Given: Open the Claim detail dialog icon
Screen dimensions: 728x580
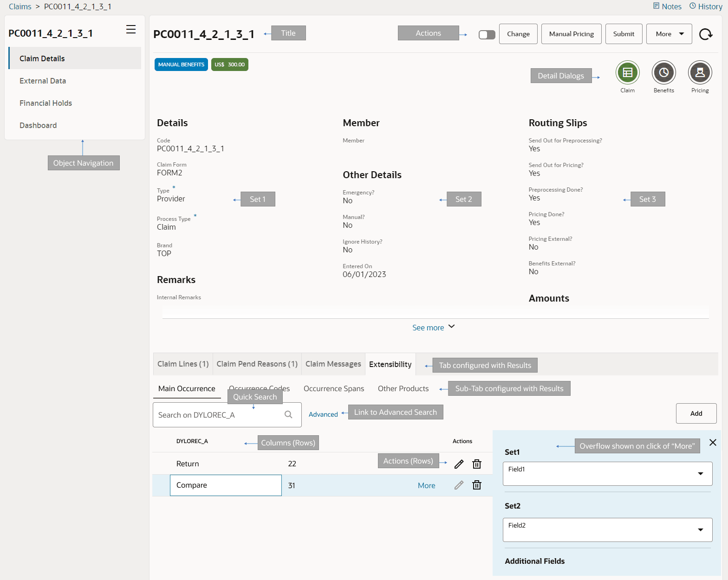Looking at the screenshot, I should [x=627, y=72].
